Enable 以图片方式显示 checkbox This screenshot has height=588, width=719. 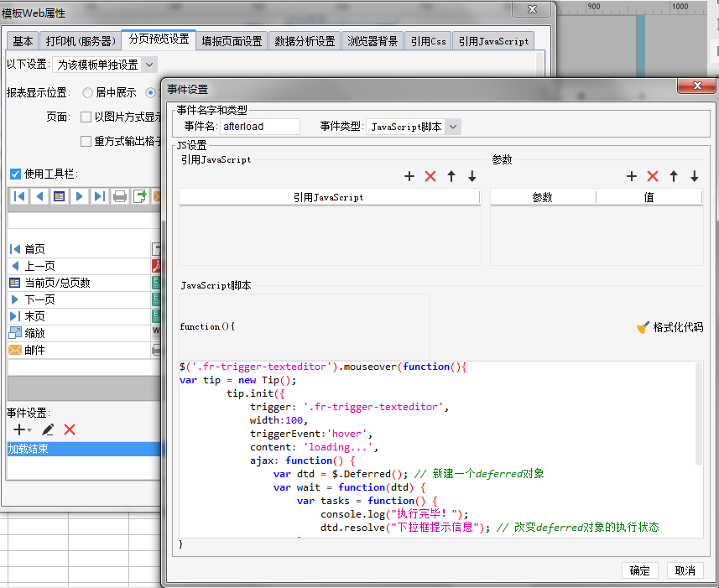(x=86, y=117)
